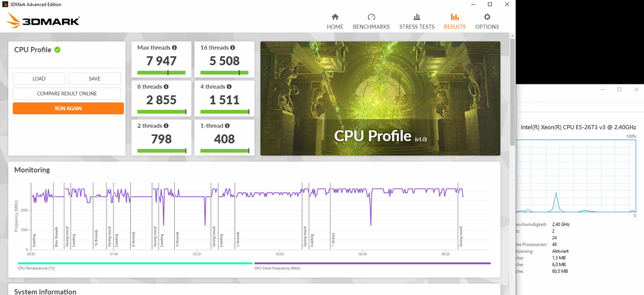Click the 48 logical processors value
Screen dimensions: 644x295
pyautogui.click(x=555, y=245)
